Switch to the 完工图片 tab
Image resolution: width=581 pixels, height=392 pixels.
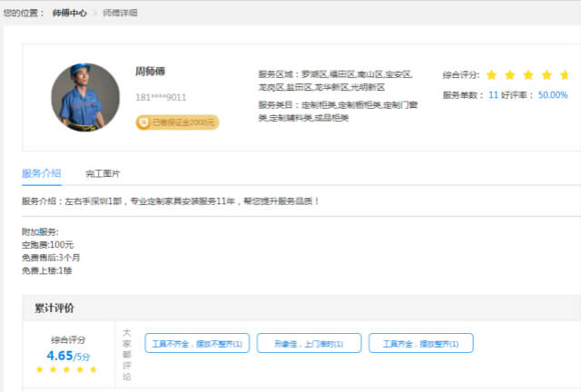[x=103, y=173]
